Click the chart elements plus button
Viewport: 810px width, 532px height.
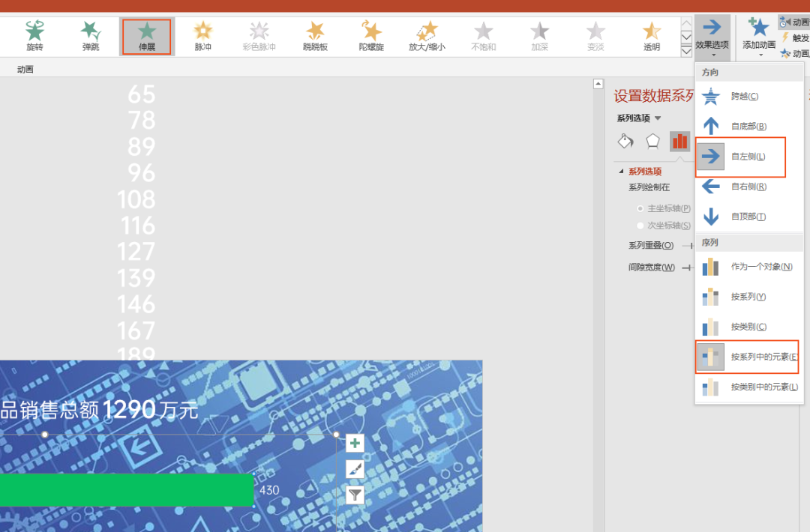tap(354, 444)
